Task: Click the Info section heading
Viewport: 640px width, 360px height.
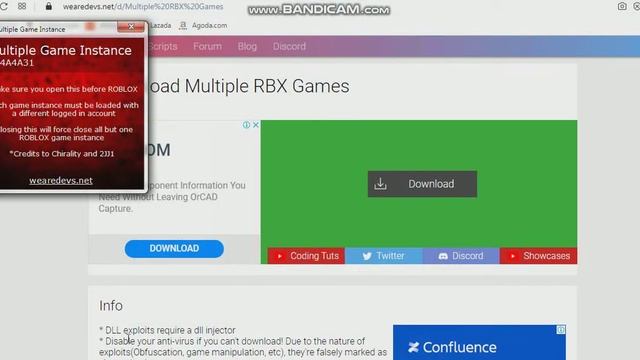Action: [x=111, y=306]
